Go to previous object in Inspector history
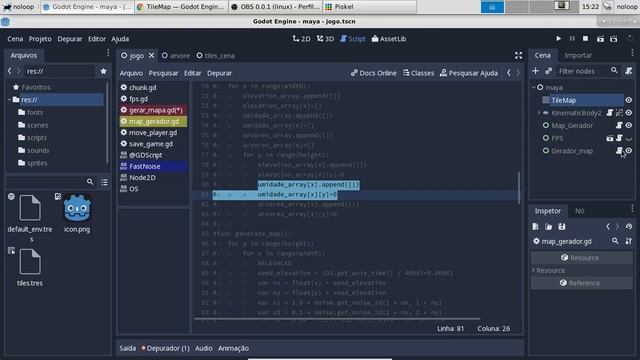This screenshot has height=360, width=640. (608, 227)
